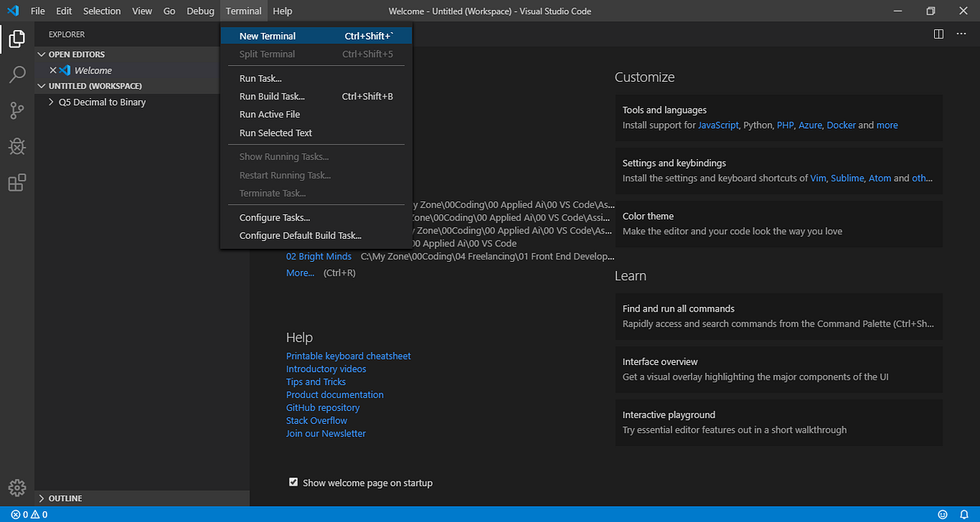Open the Edit menu

point(64,11)
